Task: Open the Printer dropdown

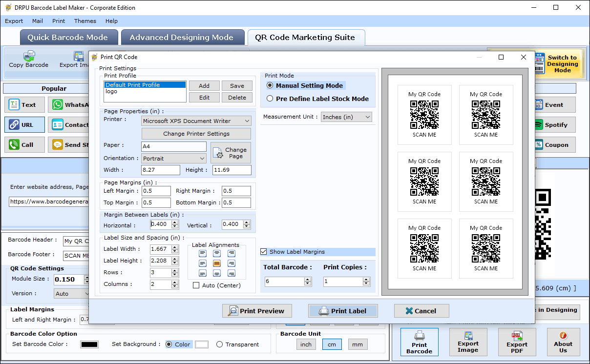Action: pyautogui.click(x=196, y=121)
